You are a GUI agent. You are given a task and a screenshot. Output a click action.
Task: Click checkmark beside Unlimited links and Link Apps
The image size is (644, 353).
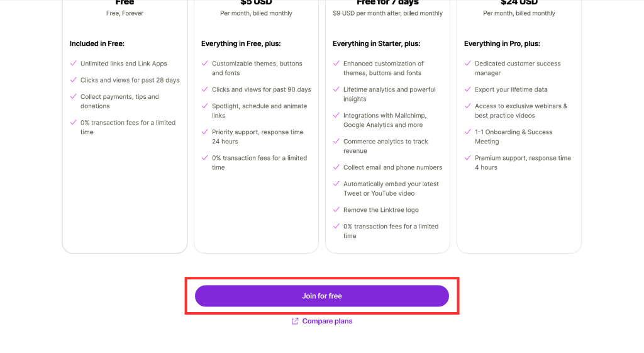point(74,64)
